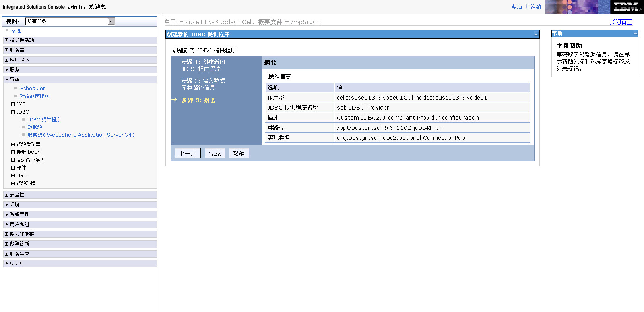Click the 完成 (Finish) button
This screenshot has height=312, width=644.
coord(215,153)
